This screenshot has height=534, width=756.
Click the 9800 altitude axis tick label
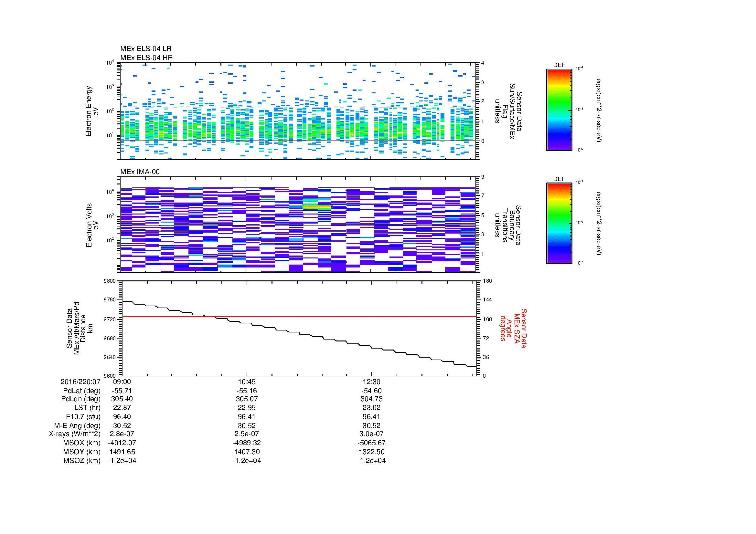[110, 281]
